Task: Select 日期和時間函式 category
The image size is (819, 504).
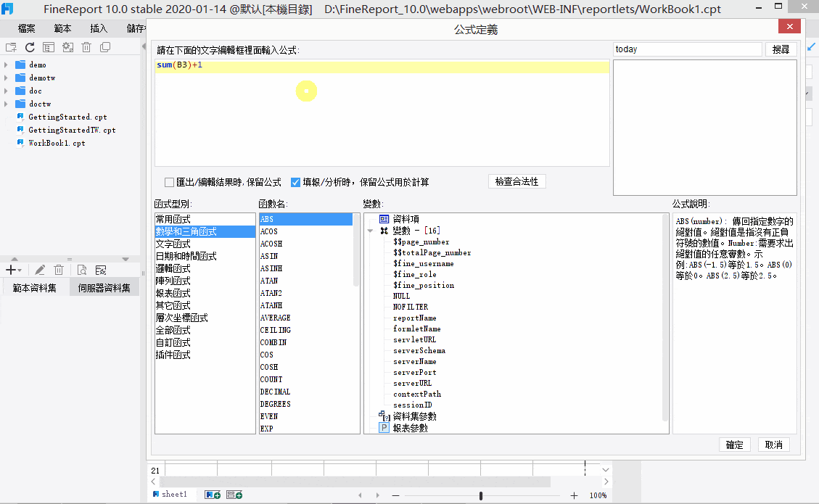Action: [205, 257]
